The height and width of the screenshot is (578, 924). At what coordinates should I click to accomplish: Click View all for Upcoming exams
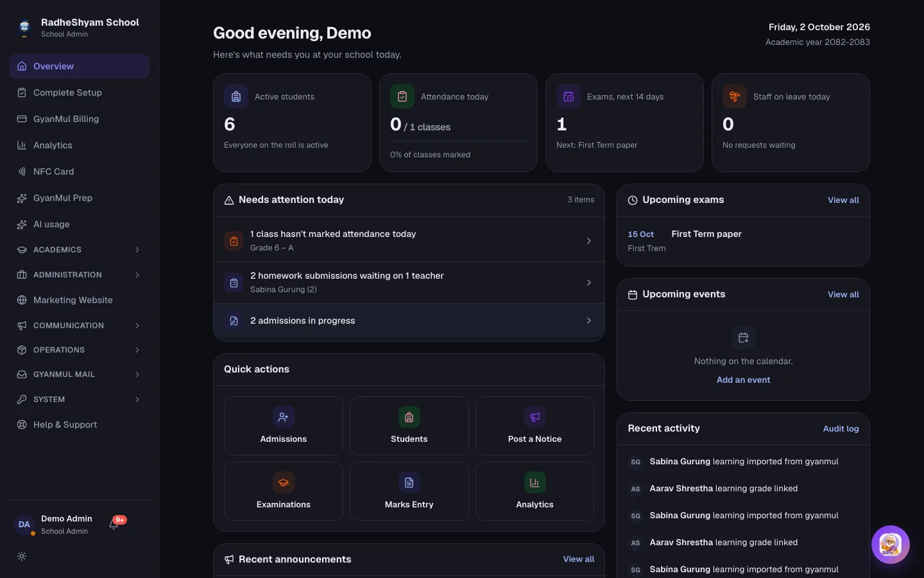pyautogui.click(x=843, y=200)
